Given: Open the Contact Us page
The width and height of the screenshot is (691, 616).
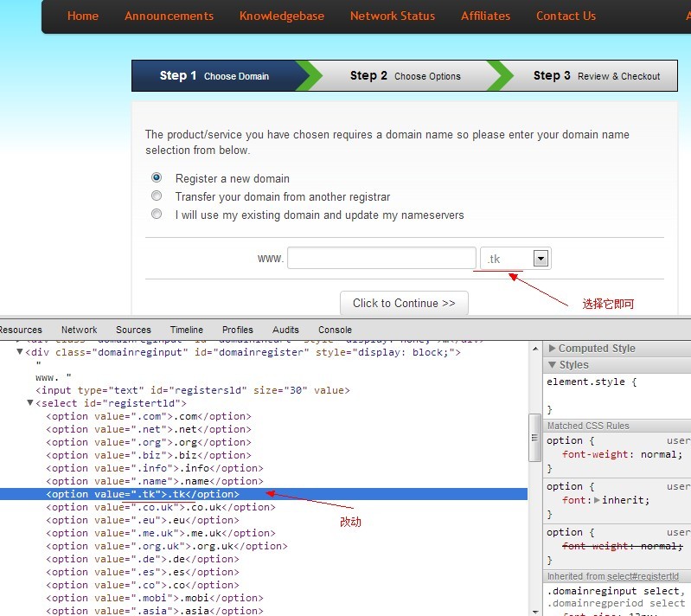Looking at the screenshot, I should 566,16.
